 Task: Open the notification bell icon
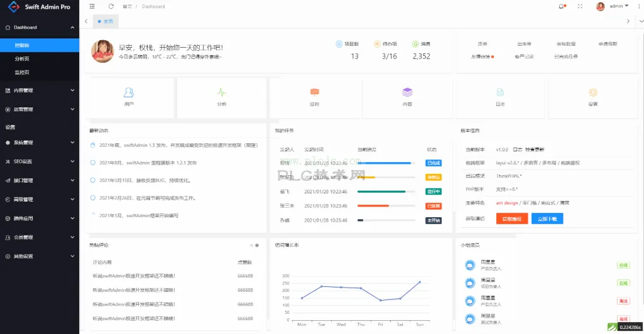tap(562, 6)
